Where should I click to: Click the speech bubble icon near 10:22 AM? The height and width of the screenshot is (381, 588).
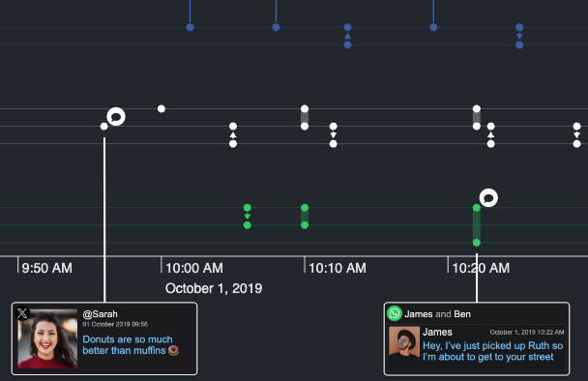click(x=488, y=197)
